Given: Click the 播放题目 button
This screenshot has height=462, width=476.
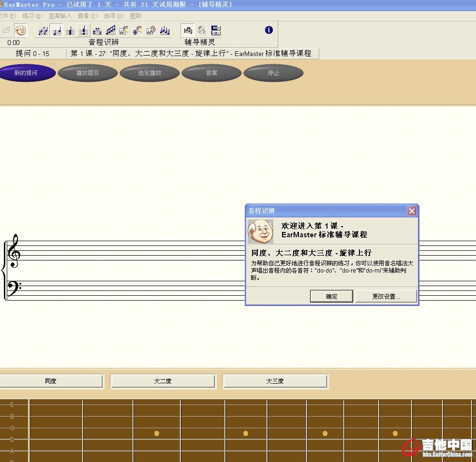Looking at the screenshot, I should point(88,73).
